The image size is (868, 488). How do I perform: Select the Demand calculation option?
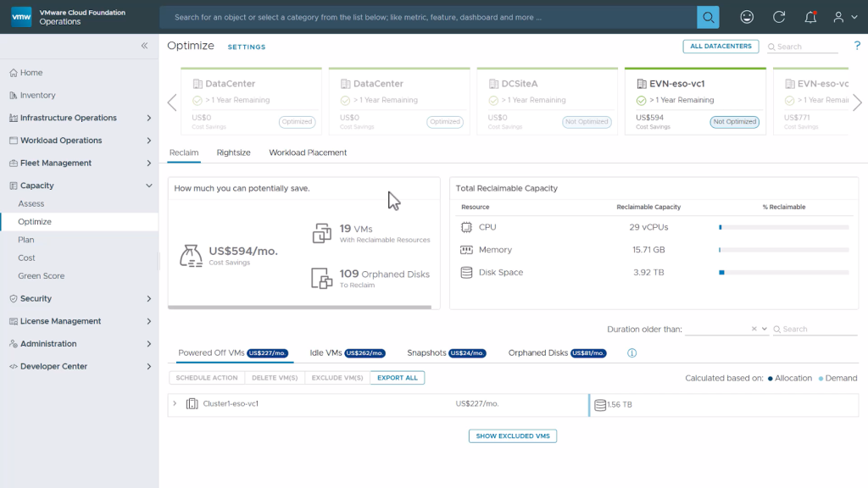click(837, 379)
